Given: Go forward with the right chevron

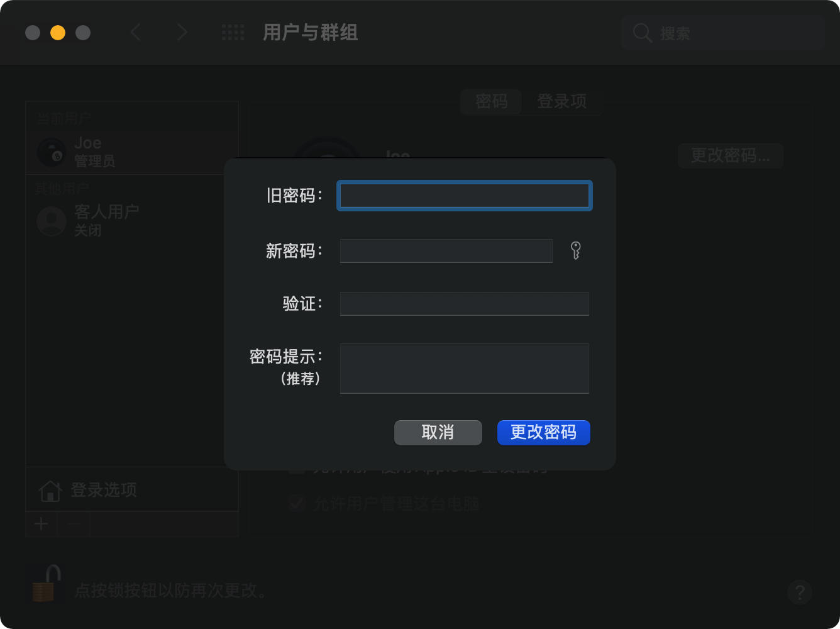Looking at the screenshot, I should click(182, 32).
